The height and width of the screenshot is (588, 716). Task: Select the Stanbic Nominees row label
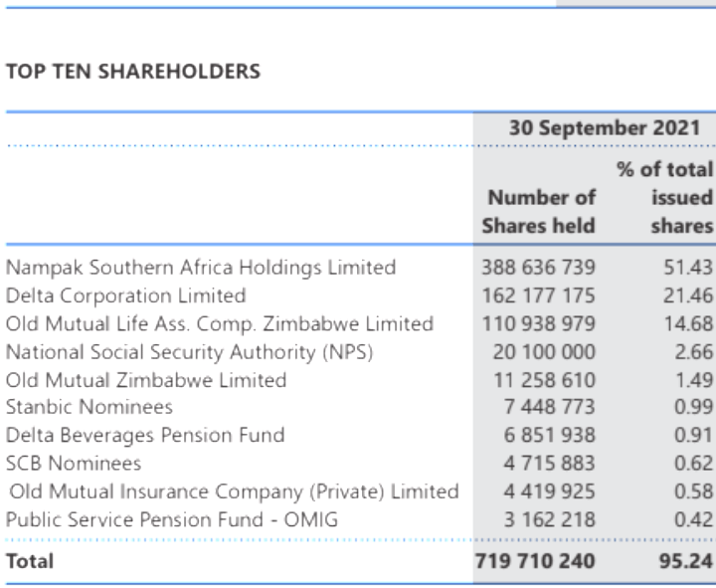pyautogui.click(x=89, y=407)
